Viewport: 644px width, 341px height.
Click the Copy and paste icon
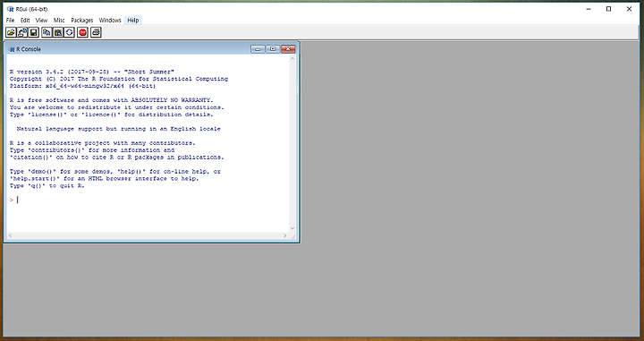70,32
